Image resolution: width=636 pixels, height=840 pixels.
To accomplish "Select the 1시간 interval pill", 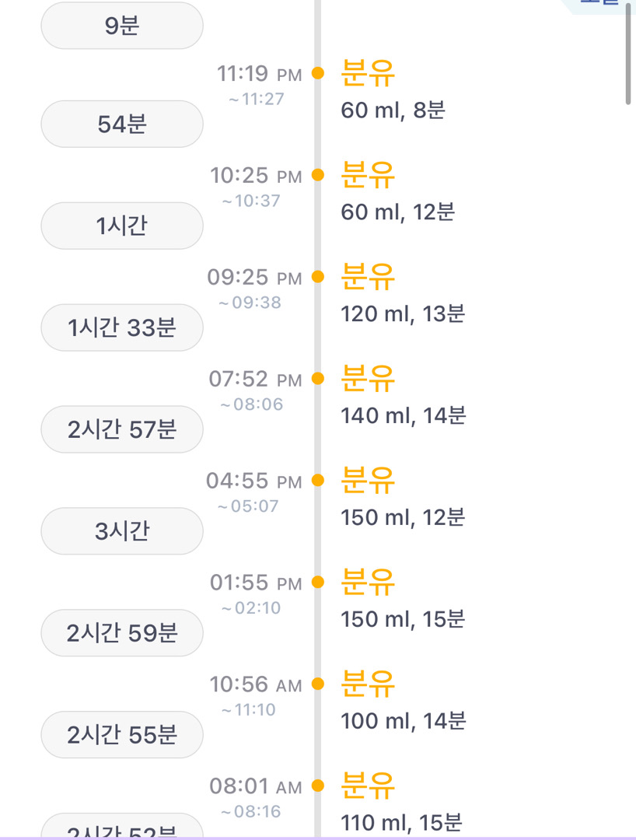I will point(122,226).
